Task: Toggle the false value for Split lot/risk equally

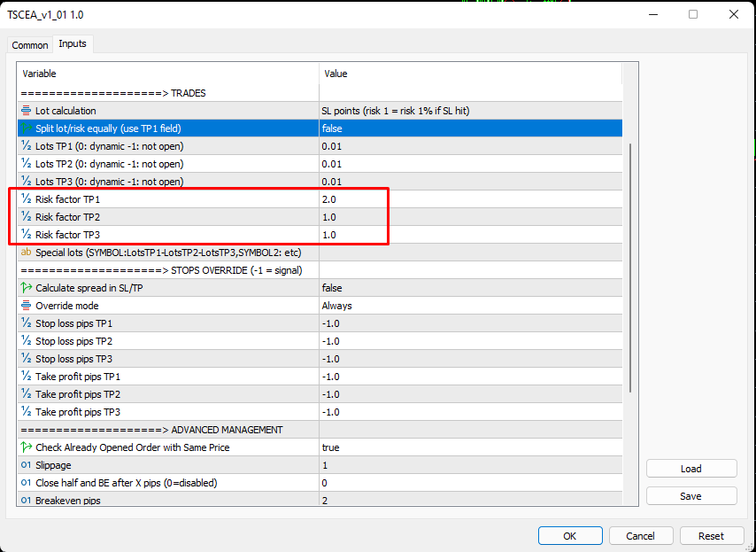Action: tap(471, 128)
